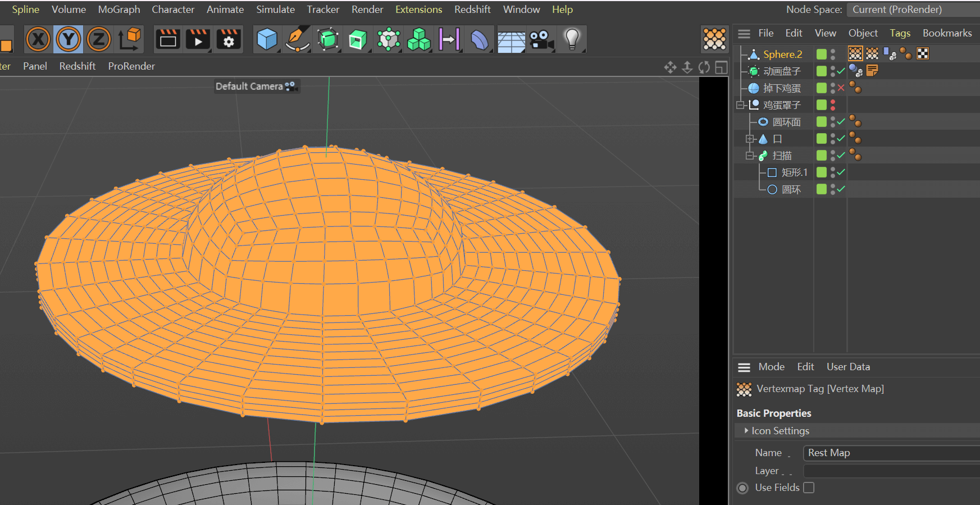The image size is (980, 505).
Task: Disable 动画盘子 with its green checkmark
Action: [841, 71]
